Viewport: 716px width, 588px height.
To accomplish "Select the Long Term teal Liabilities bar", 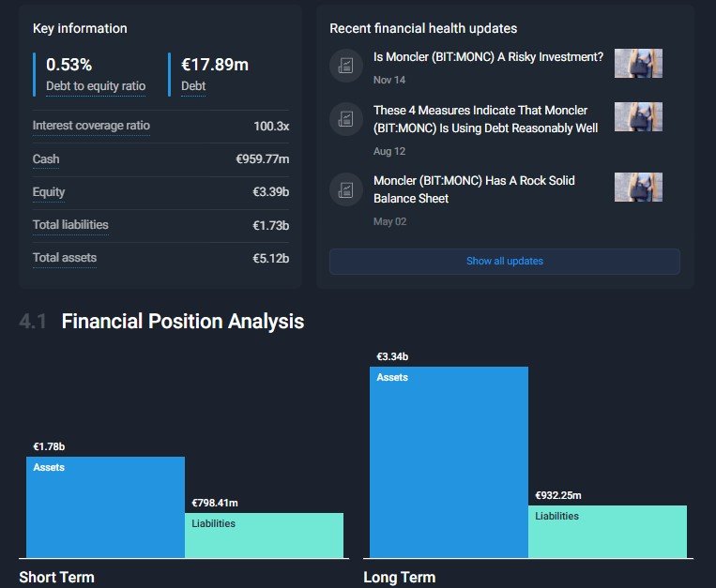I will [x=607, y=532].
